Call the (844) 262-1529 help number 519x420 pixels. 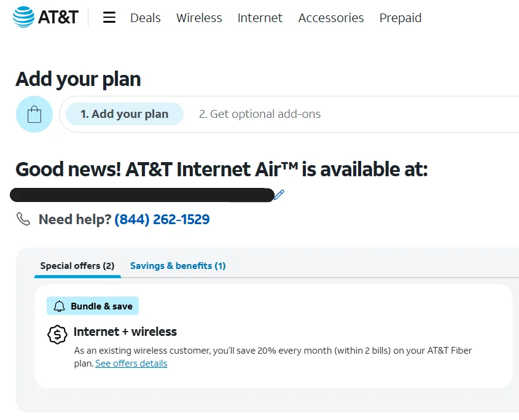point(162,219)
